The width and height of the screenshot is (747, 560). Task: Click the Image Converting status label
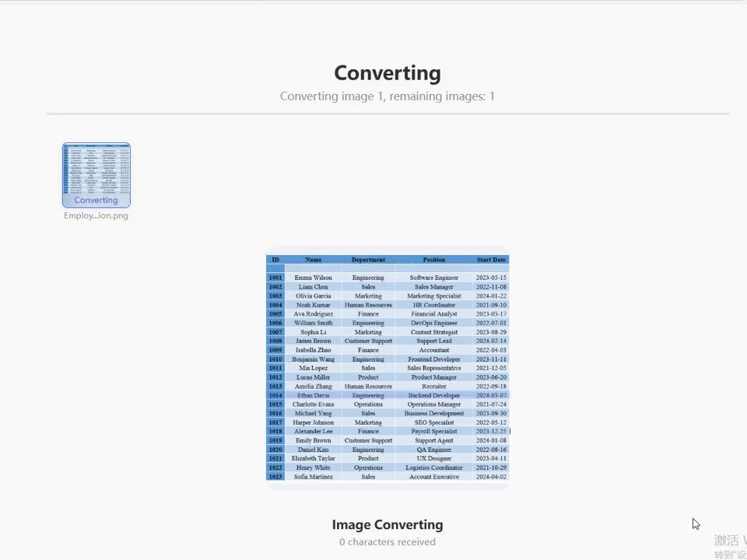click(388, 525)
